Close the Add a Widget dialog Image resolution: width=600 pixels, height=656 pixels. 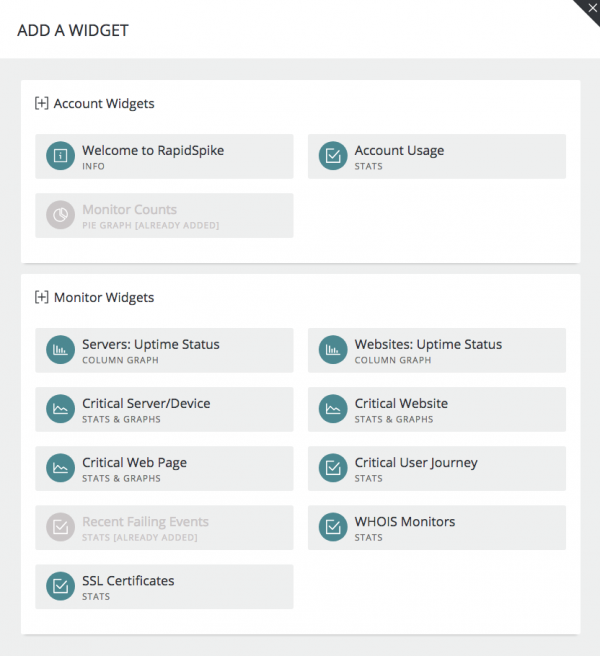(x=592, y=8)
